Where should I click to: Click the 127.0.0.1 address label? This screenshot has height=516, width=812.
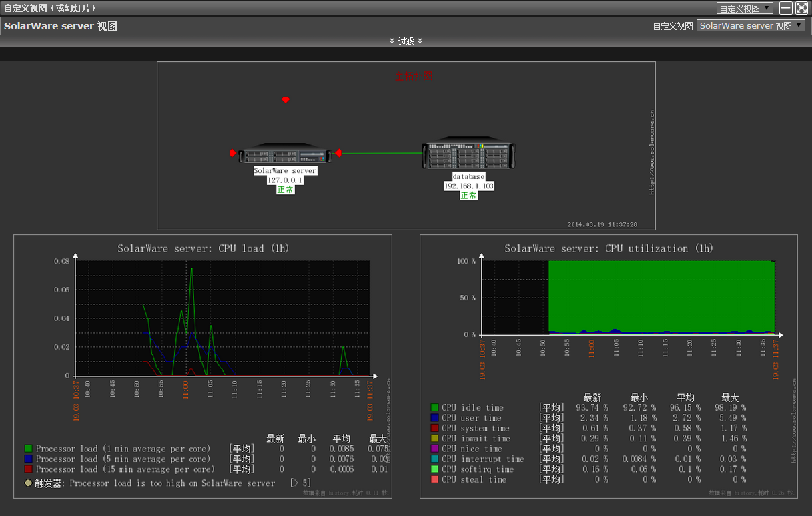tap(286, 180)
